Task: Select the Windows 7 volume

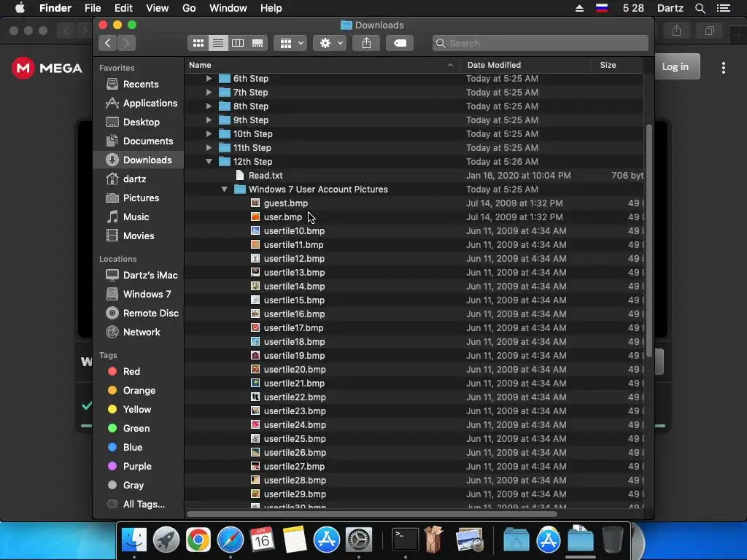Action: point(138,295)
